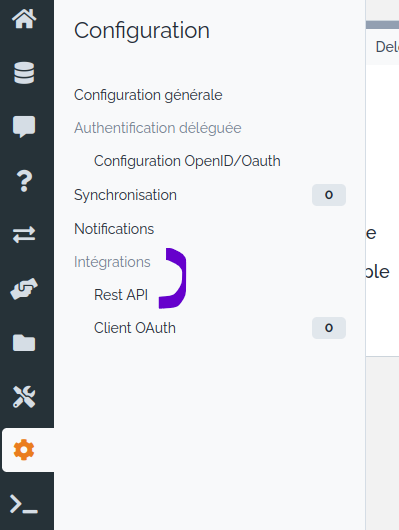The width and height of the screenshot is (399, 530).
Task: Click the Client OAuth count badge
Action: 329,328
